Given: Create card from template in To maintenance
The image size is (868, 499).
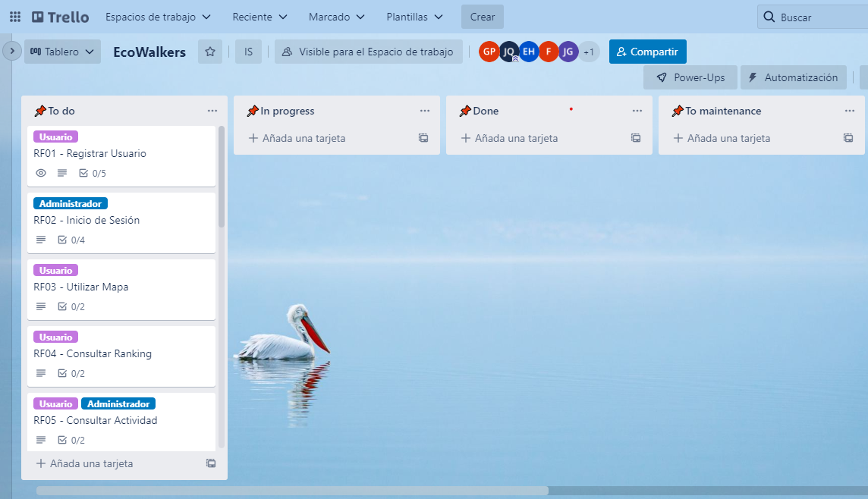Looking at the screenshot, I should click(x=848, y=138).
